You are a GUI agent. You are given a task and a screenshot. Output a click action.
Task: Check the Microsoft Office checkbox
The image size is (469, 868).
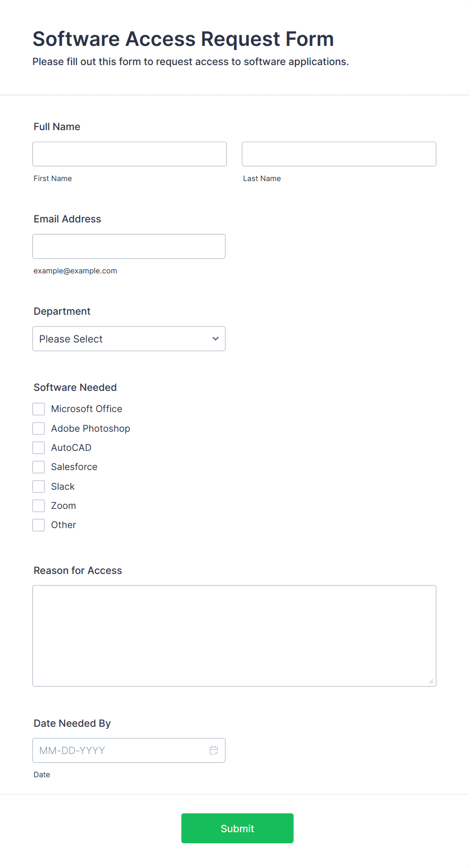39,409
